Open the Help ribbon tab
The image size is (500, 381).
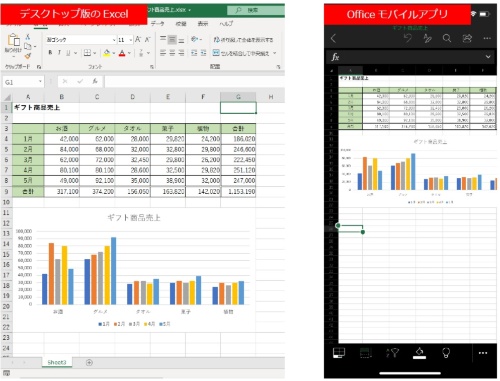pos(226,23)
